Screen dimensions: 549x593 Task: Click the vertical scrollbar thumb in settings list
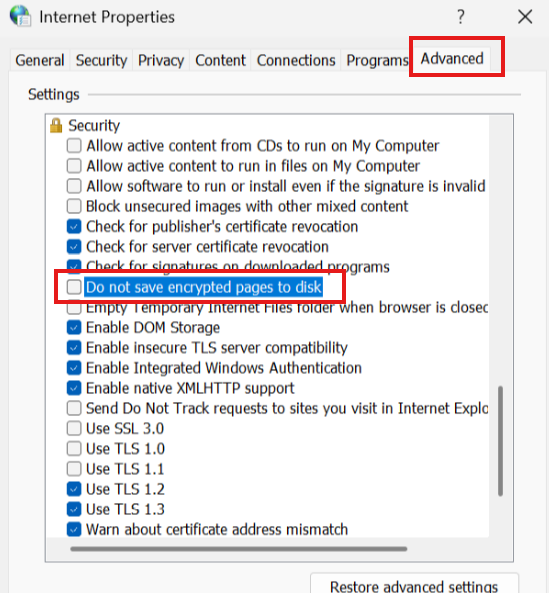tap(500, 441)
